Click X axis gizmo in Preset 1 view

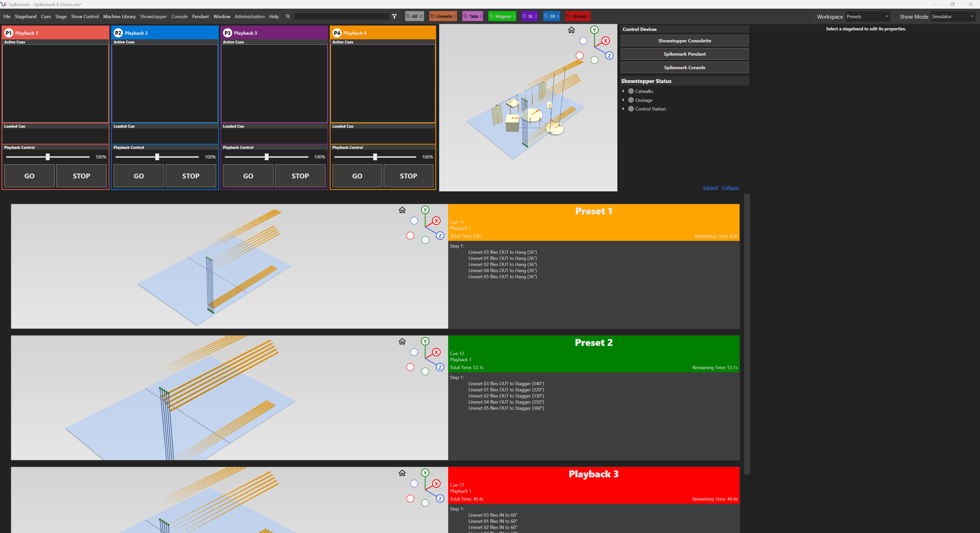(x=436, y=221)
